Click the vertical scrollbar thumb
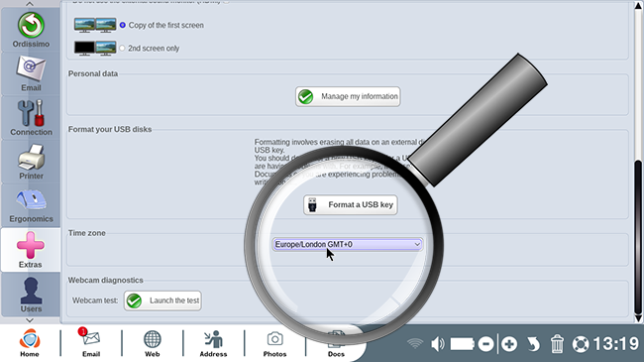 coord(638,237)
